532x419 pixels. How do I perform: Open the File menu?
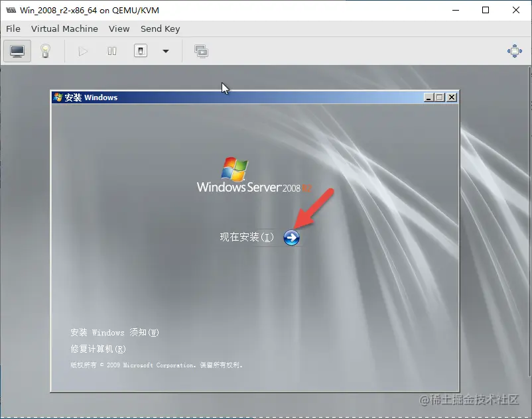coord(13,29)
